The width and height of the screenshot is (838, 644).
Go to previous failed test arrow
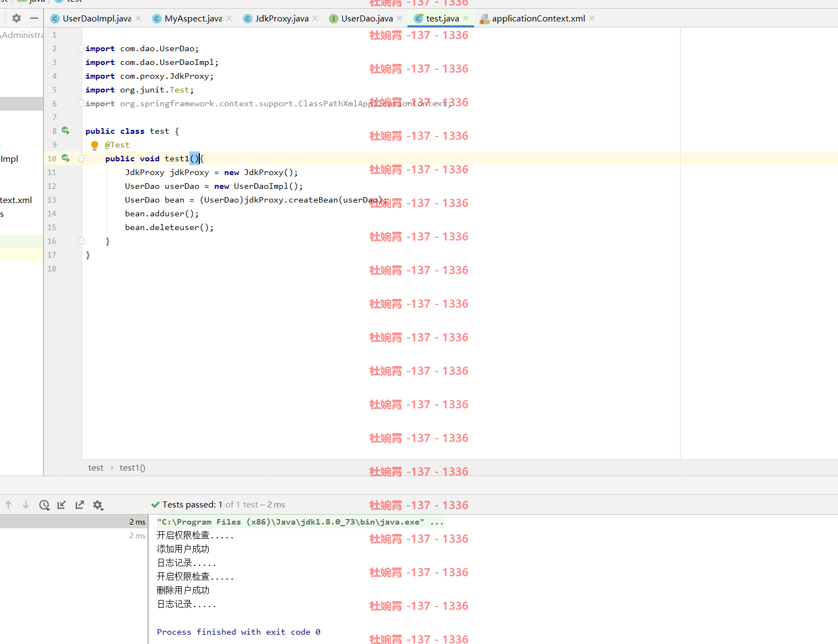[x=8, y=505]
